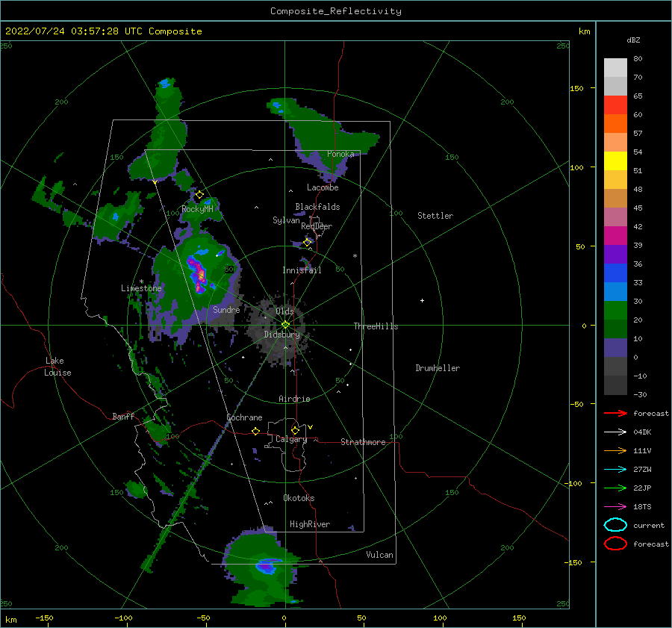
Task: Click the Lake Louise label
Action: pyautogui.click(x=57, y=367)
